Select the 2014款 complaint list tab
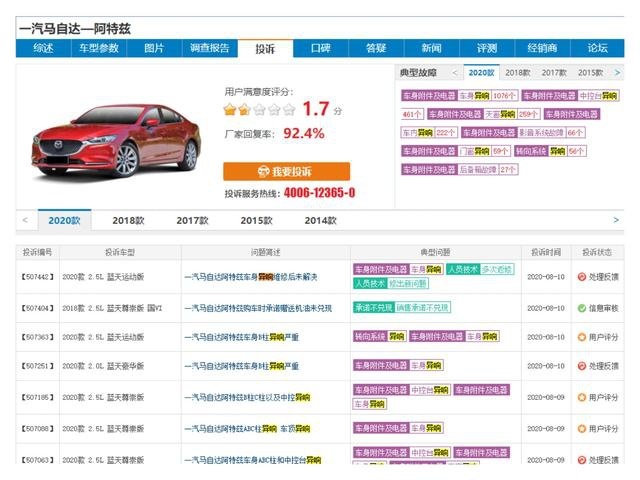Viewport: 640px width, 480px height. pyautogui.click(x=320, y=220)
